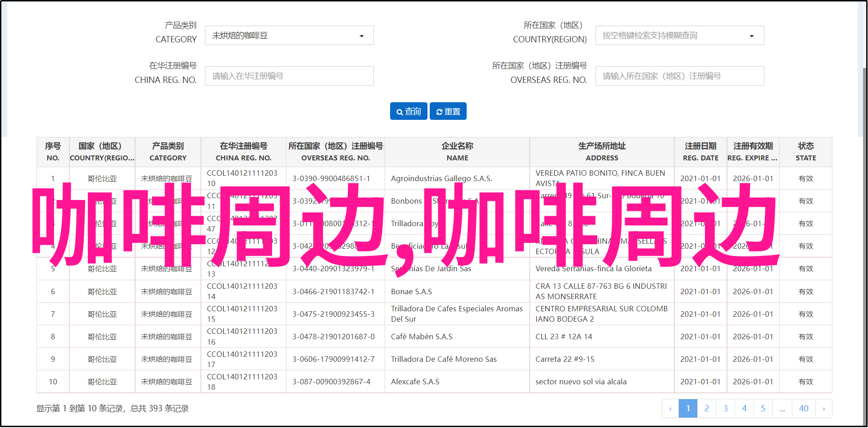Click the CATEGORY column header in table

coord(168,152)
